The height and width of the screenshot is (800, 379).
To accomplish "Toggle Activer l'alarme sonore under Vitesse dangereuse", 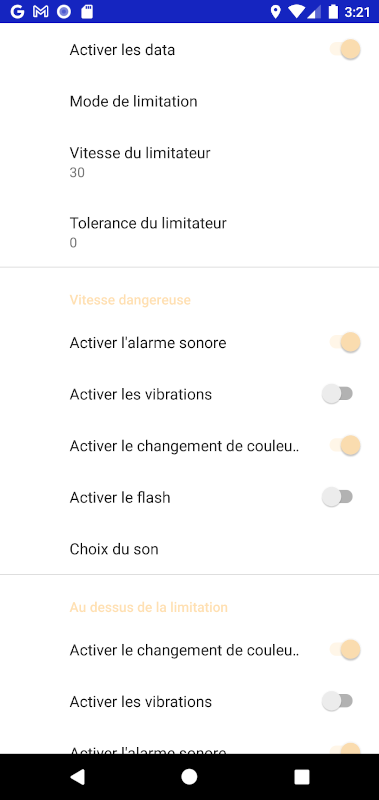I will [345, 342].
